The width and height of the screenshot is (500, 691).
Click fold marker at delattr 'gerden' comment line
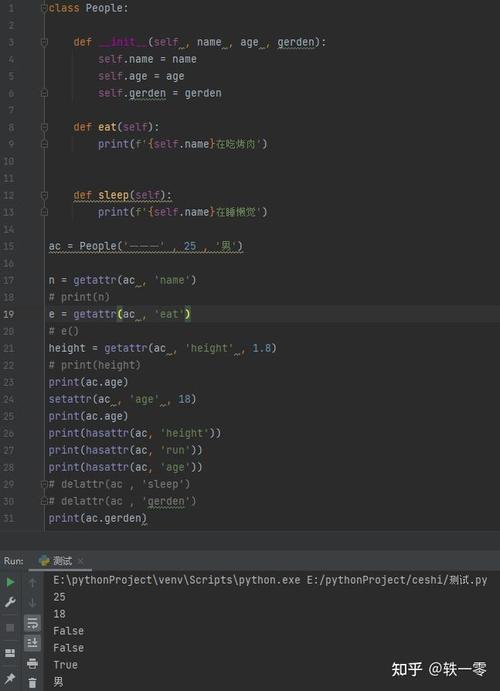(x=44, y=501)
